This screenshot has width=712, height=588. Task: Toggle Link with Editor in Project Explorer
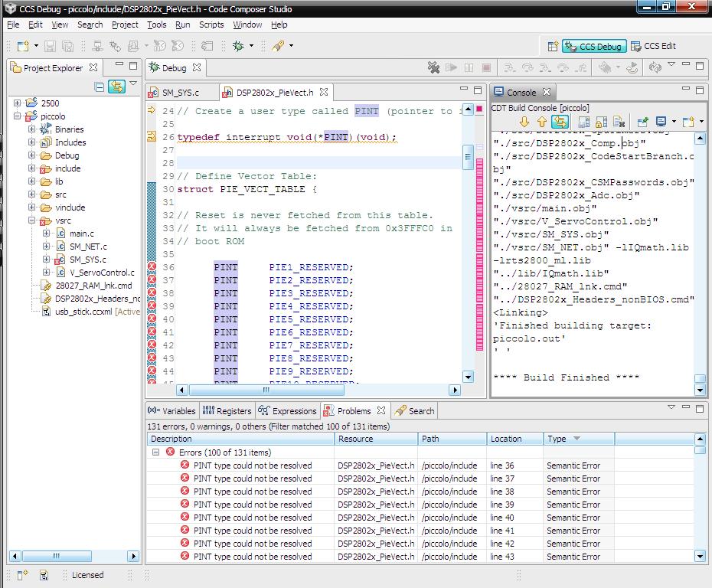(x=116, y=87)
